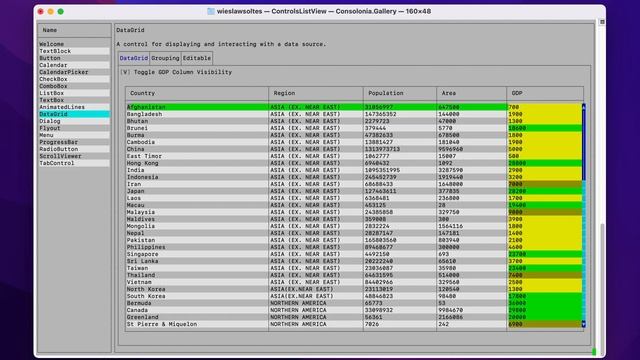Select the DataGrid tab

coord(134,58)
